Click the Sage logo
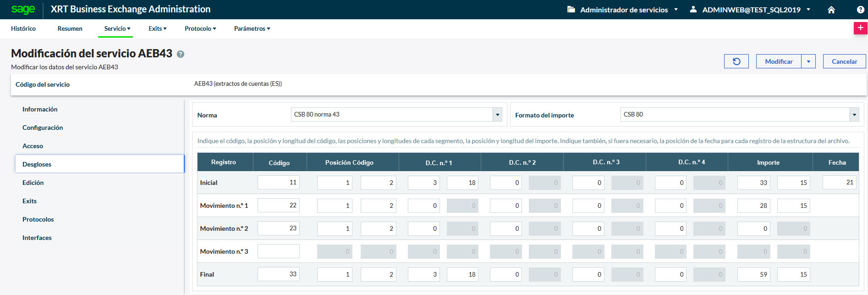This screenshot has width=868, height=295. click(23, 9)
